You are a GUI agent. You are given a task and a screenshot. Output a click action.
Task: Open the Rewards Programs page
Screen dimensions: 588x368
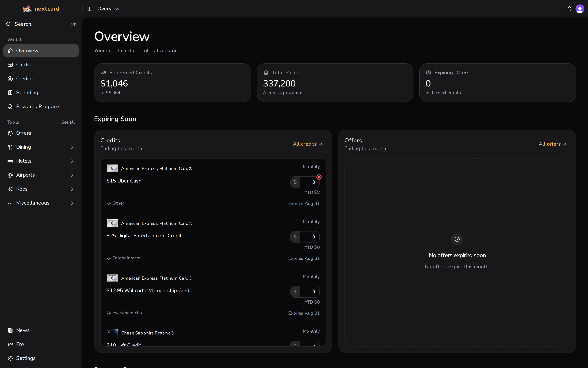[x=41, y=107]
